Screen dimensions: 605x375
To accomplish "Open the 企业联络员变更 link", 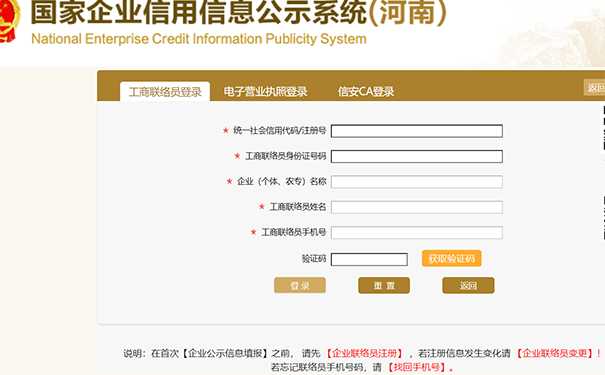I will pyautogui.click(x=555, y=353).
